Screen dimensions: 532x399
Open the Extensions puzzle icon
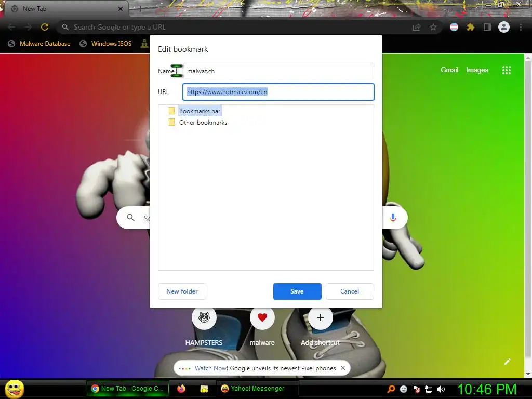[x=470, y=27]
